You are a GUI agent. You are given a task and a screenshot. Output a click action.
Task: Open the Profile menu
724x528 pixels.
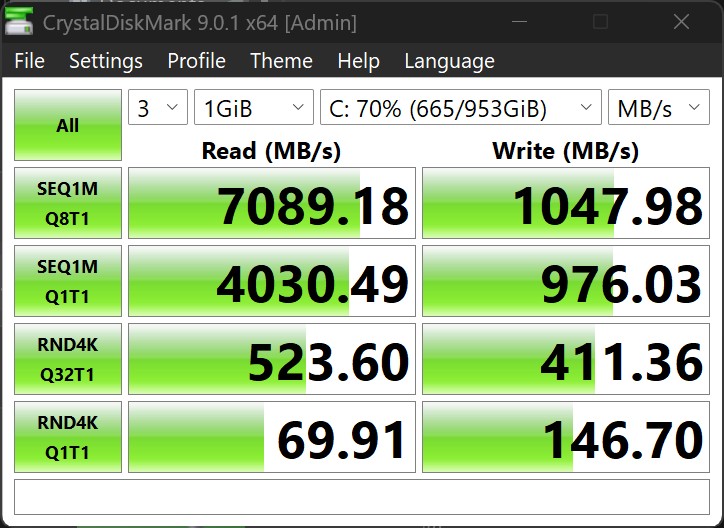(196, 61)
